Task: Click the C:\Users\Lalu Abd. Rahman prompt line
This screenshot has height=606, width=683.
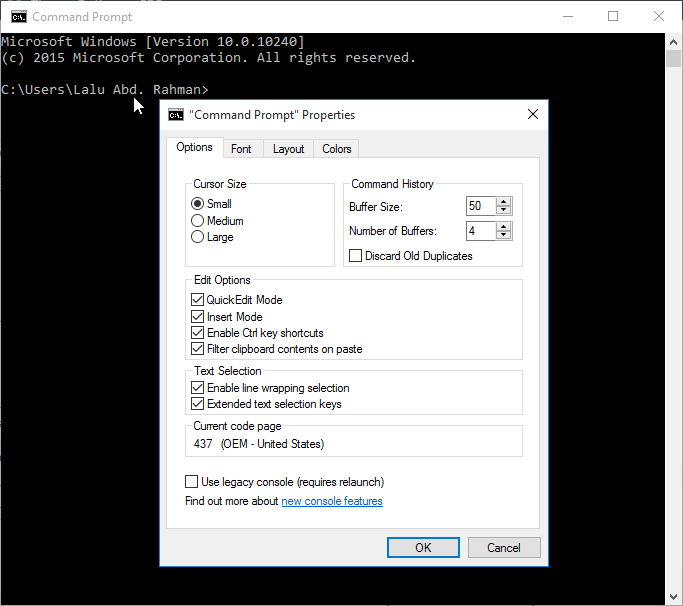Action: point(105,89)
